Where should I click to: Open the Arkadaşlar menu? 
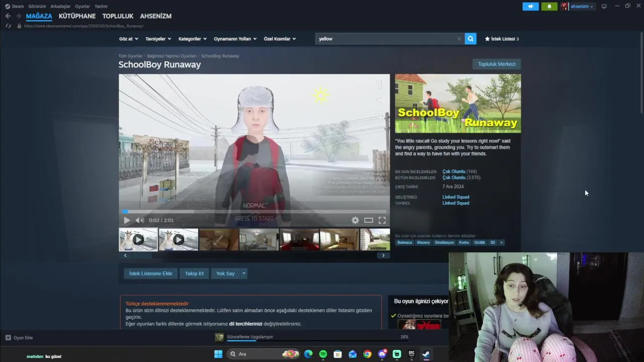[x=60, y=7]
